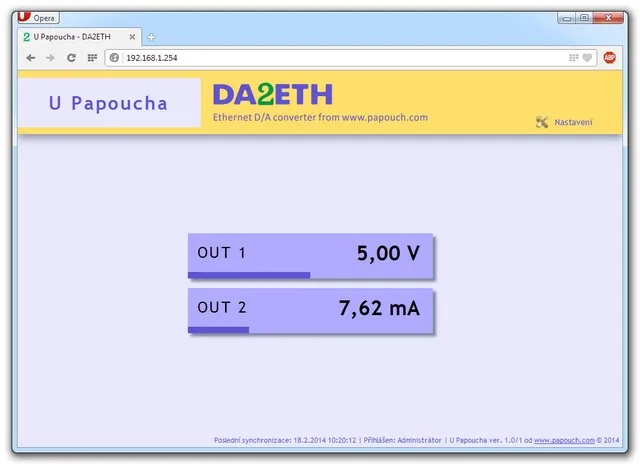Image resolution: width=640 pixels, height=468 pixels.
Task: Click the address bar showing 192.168.1.254
Action: coord(345,58)
